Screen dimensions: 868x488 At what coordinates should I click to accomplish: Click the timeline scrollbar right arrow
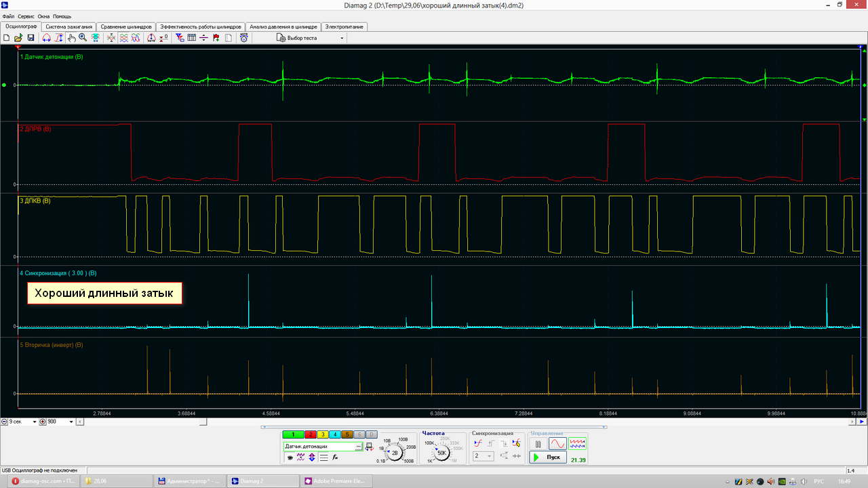click(x=852, y=422)
